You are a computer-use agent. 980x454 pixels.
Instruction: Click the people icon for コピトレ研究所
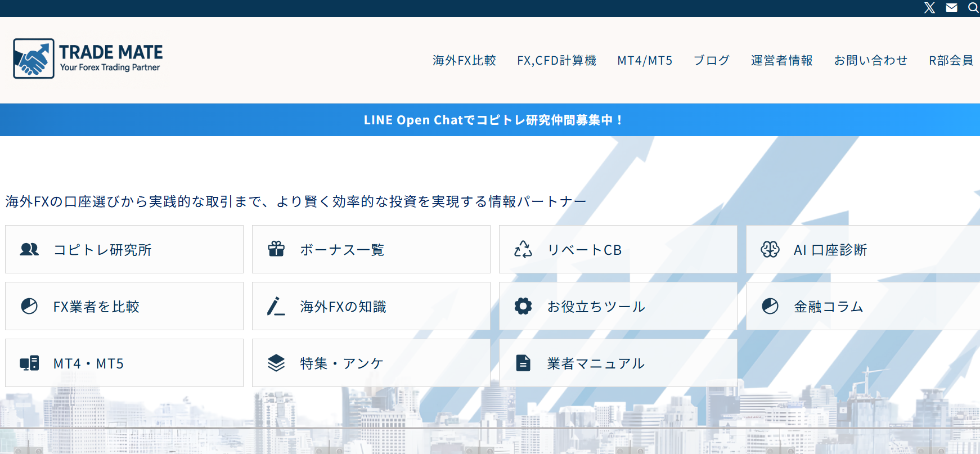29,249
